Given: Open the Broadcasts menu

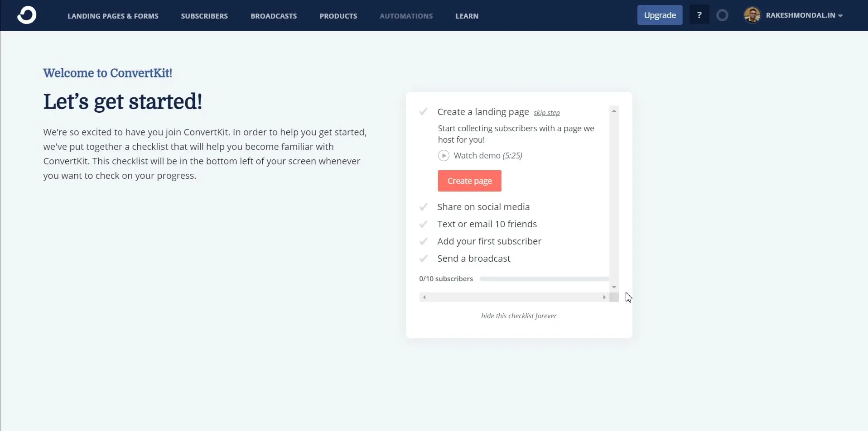Looking at the screenshot, I should click(274, 16).
